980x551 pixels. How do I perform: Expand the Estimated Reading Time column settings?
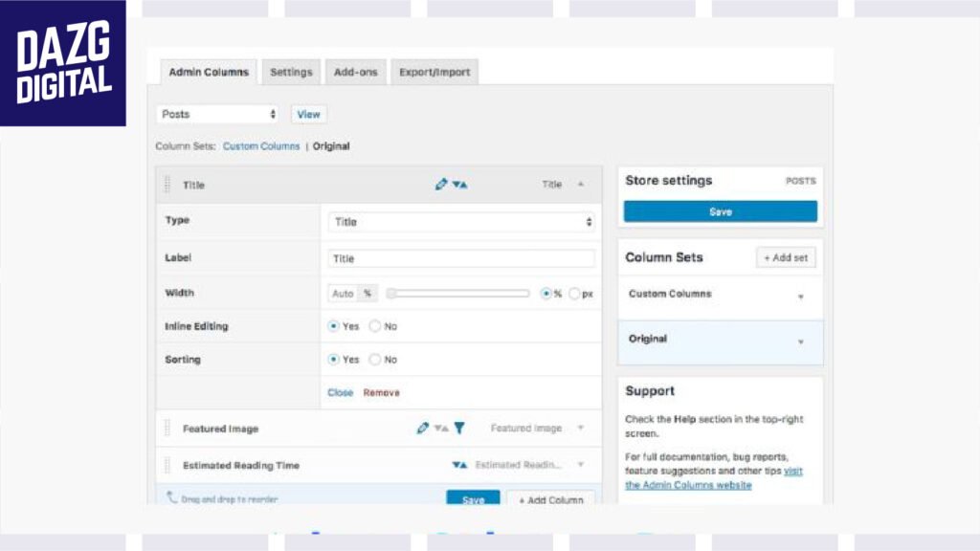[581, 465]
